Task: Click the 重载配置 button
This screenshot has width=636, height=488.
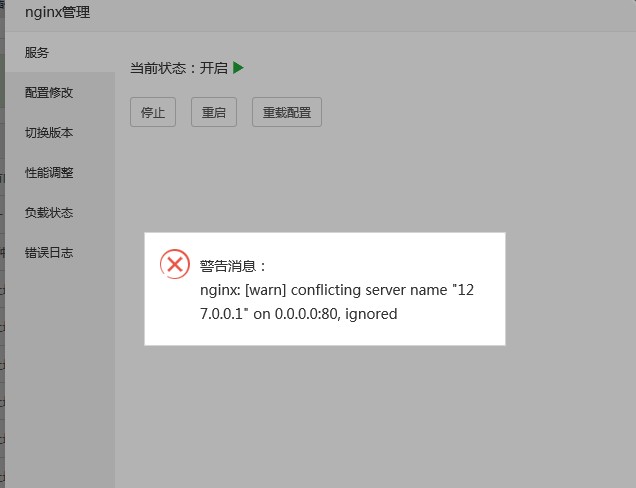Action: 287,112
